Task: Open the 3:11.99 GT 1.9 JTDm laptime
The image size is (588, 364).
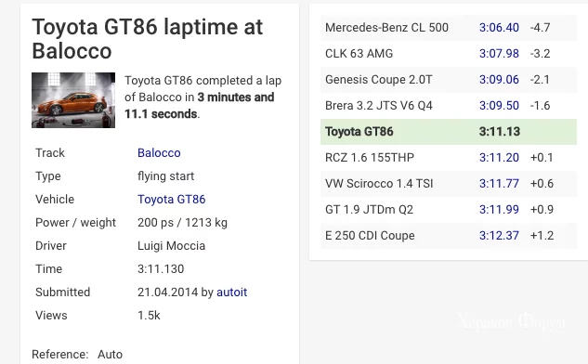Action: (x=499, y=210)
